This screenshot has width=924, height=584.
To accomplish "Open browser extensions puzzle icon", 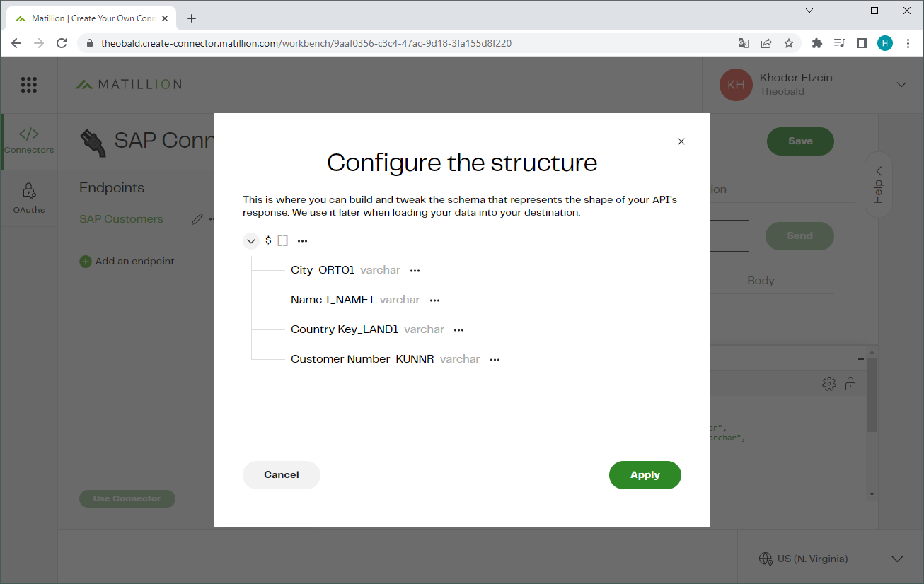I will [x=817, y=43].
